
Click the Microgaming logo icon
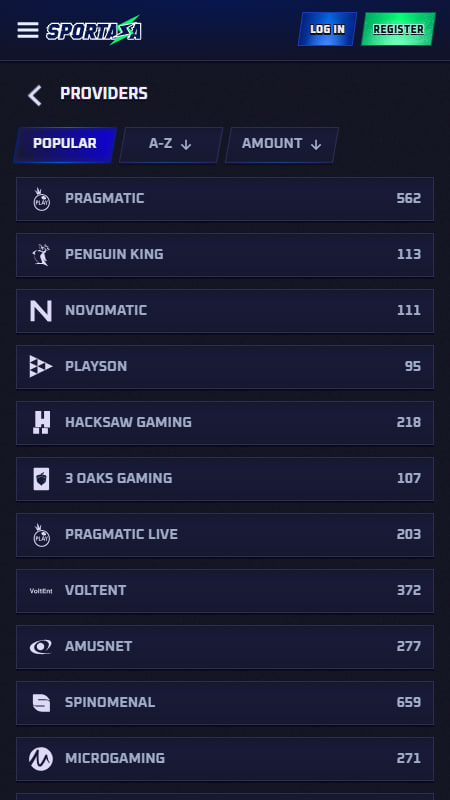(41, 759)
